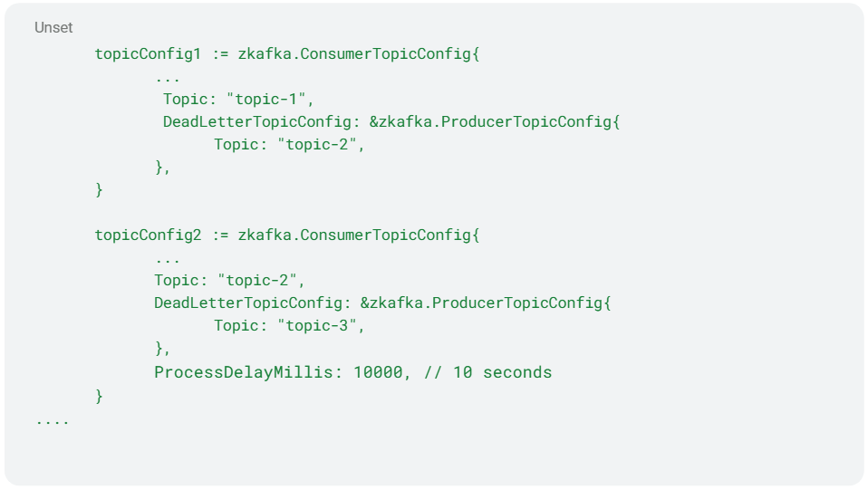
Task: Click the first DeadLetterTopicConfig field name
Action: click(256, 121)
